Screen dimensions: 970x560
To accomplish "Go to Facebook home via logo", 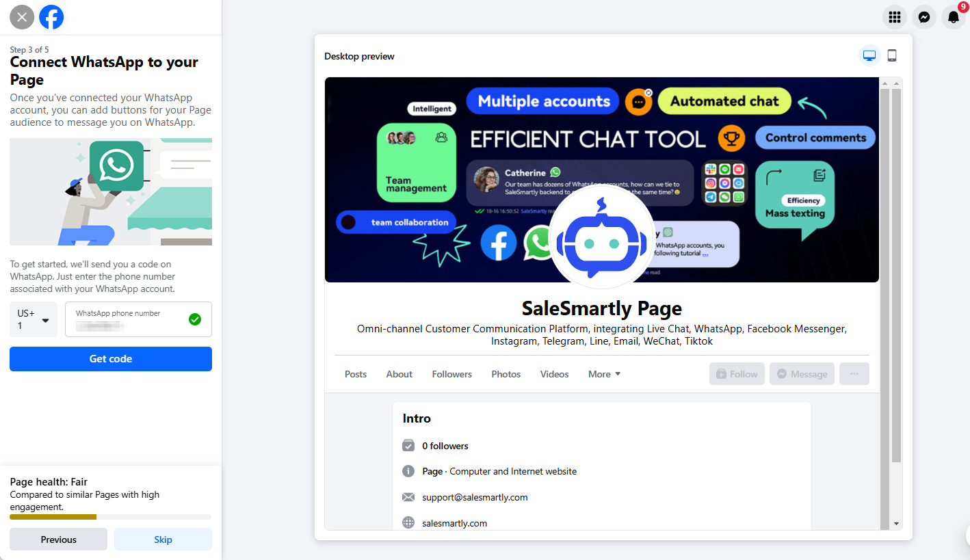I will click(x=51, y=17).
